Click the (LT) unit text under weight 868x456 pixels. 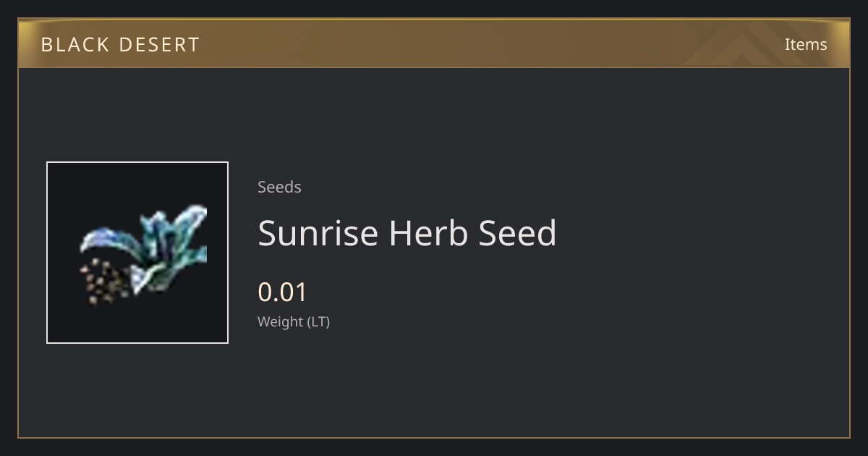pos(319,321)
